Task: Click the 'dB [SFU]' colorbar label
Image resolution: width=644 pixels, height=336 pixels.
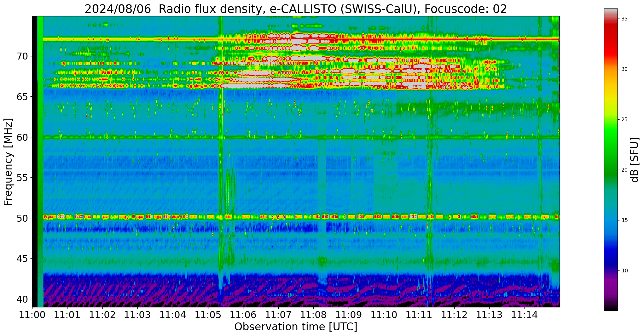Action: tap(634, 160)
